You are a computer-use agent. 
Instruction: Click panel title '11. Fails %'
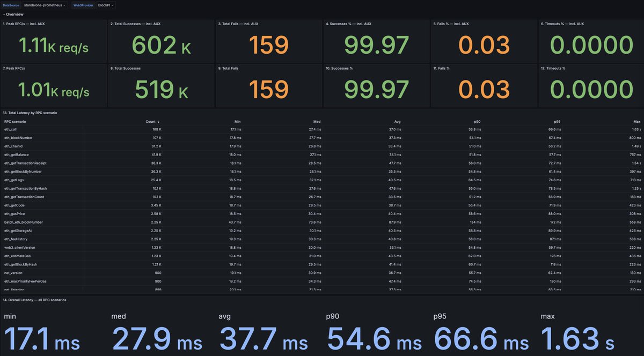pos(443,69)
